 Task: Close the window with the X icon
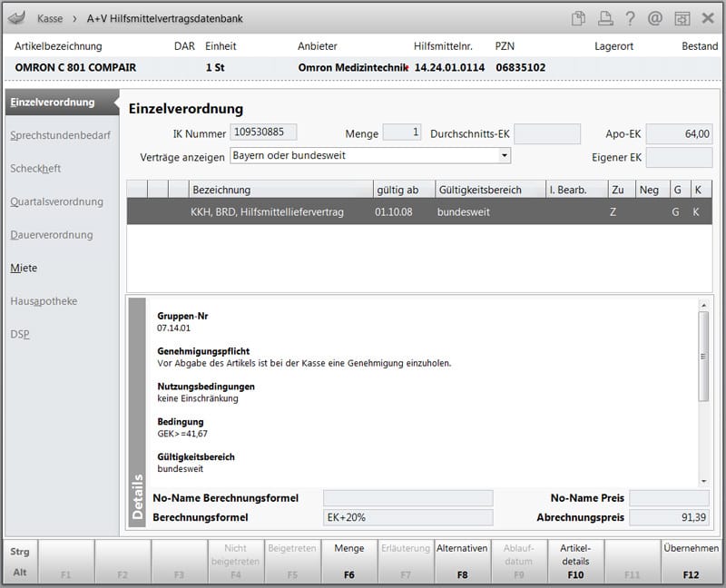click(708, 18)
